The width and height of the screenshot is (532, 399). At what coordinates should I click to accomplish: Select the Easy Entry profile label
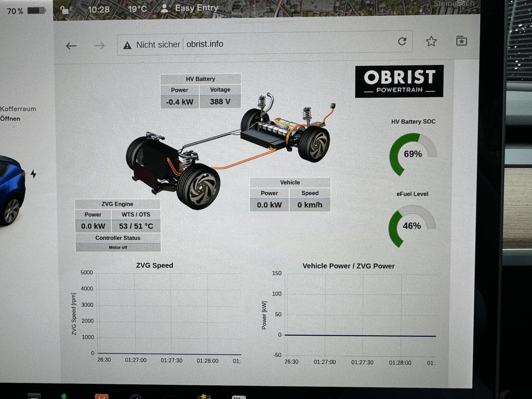[x=197, y=8]
